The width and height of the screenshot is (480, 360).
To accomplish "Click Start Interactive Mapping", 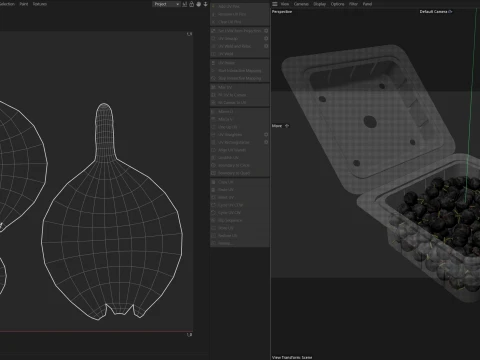I will point(240,71).
